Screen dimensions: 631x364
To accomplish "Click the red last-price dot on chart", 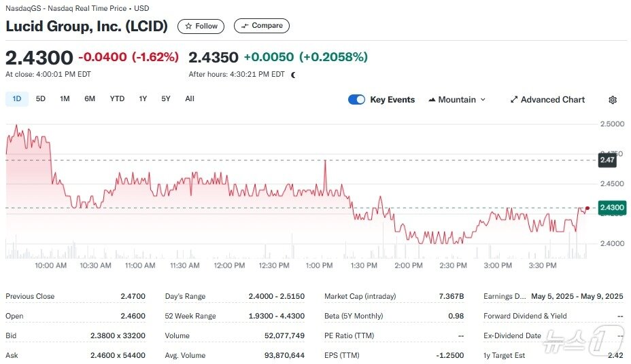I will pyautogui.click(x=587, y=208).
